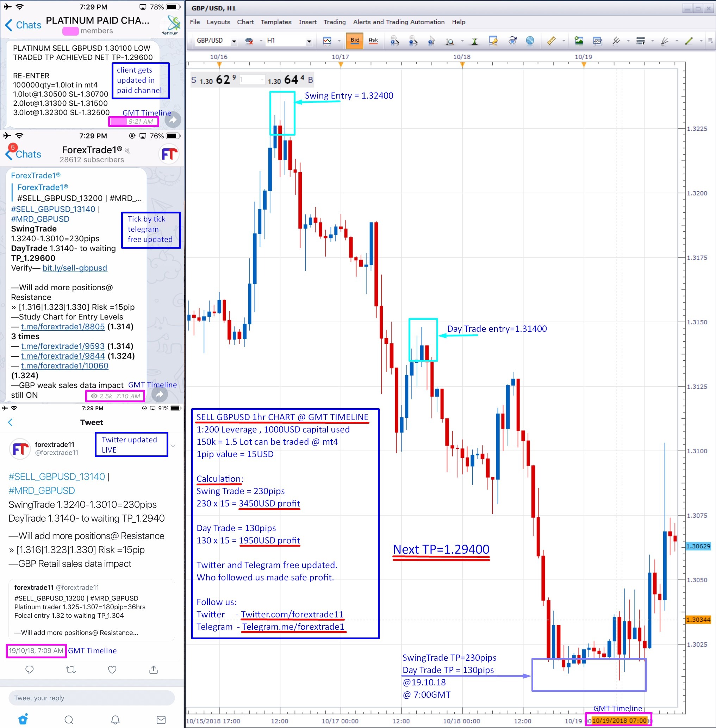Click the zoom out magnifier icon
Image resolution: width=716 pixels, height=728 pixels.
point(413,41)
